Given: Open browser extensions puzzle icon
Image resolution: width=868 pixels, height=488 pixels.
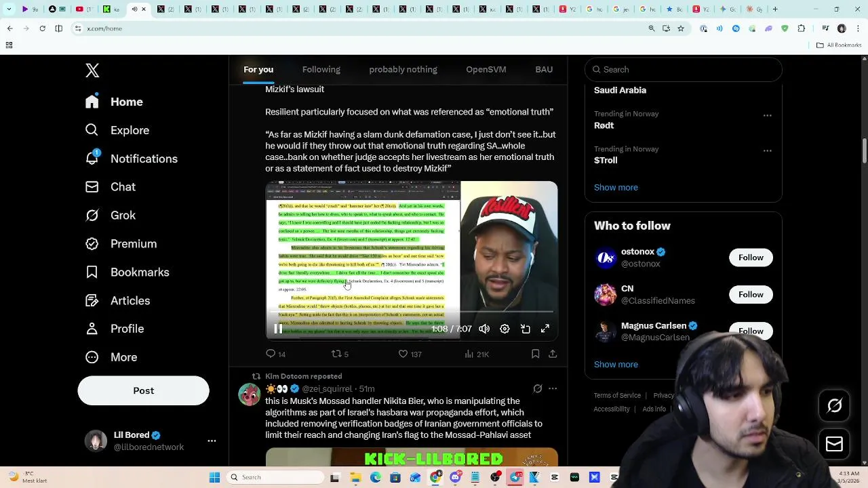Looking at the screenshot, I should point(801,28).
